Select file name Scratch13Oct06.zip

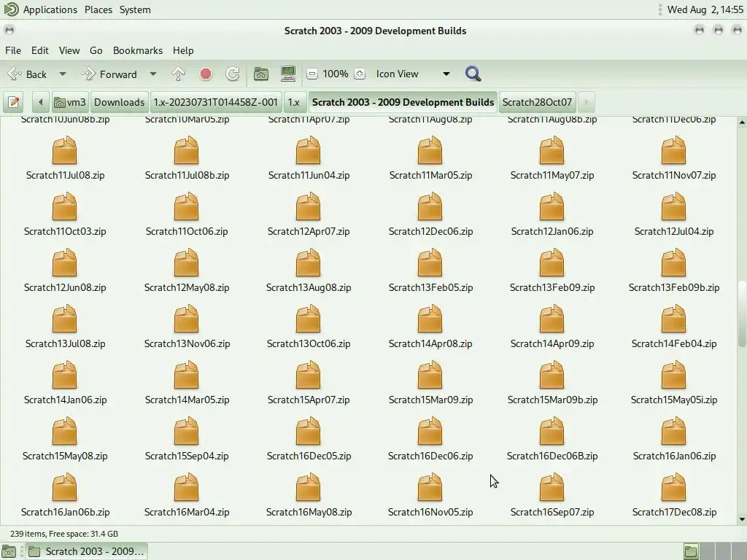309,344
